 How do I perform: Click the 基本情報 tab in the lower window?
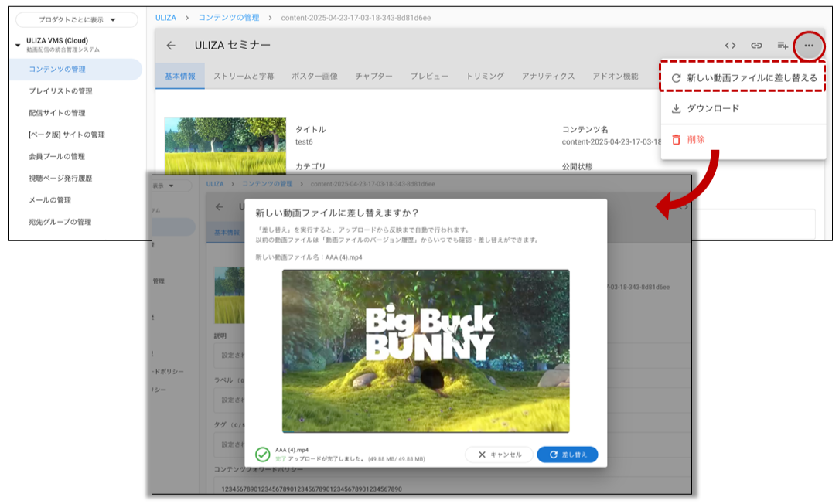coord(227,233)
